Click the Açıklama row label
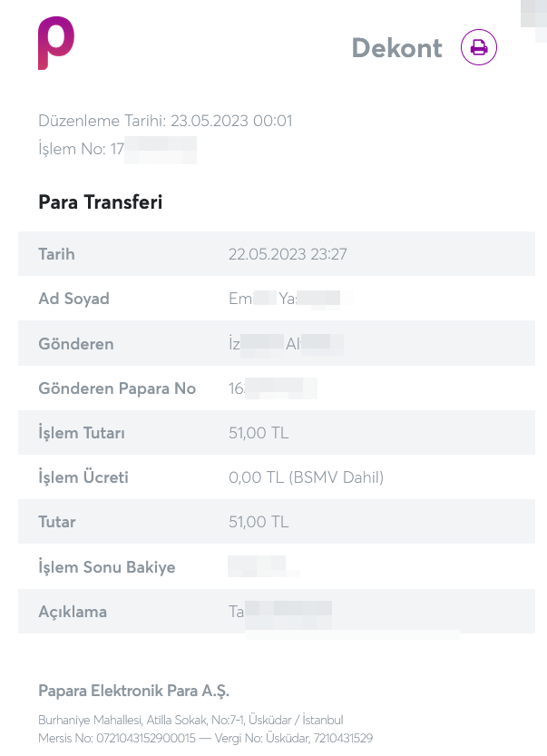Screen dimensions: 547x756 coord(73,612)
